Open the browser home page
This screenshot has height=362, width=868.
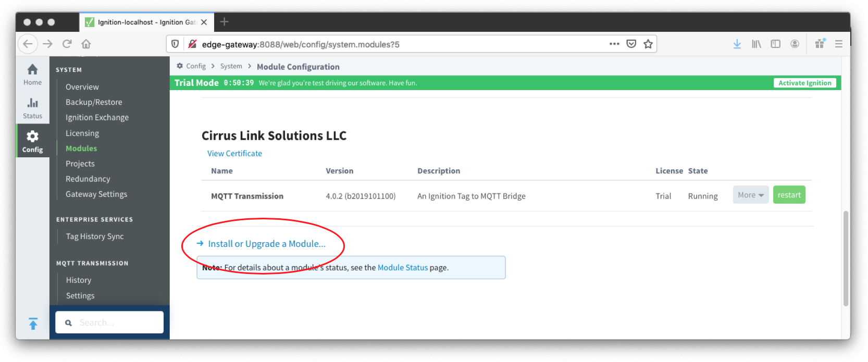[x=86, y=44]
